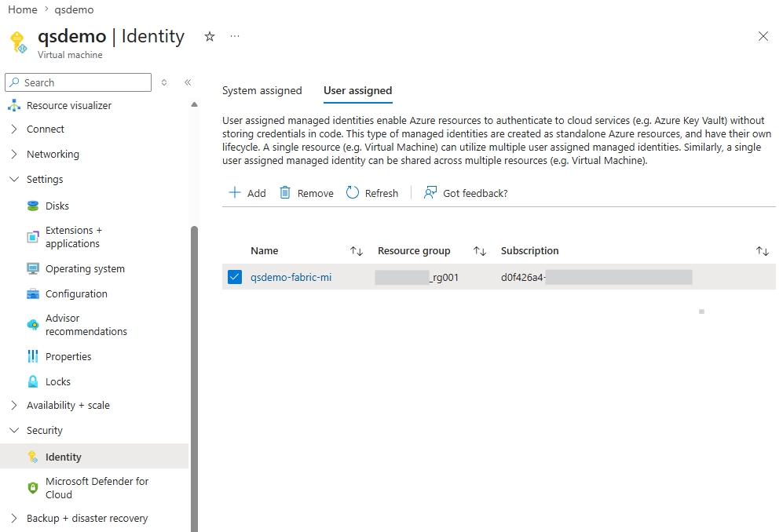Click the Got feedback? text
783x532 pixels.
475,193
